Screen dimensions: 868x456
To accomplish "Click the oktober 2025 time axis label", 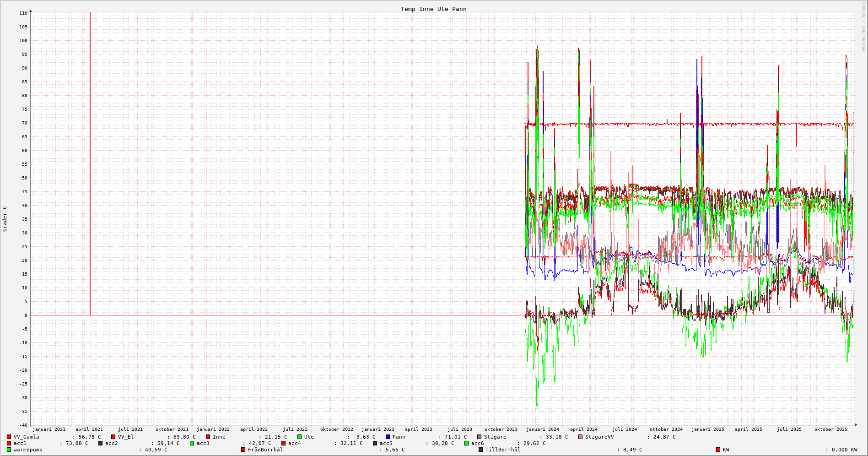I will (x=830, y=429).
